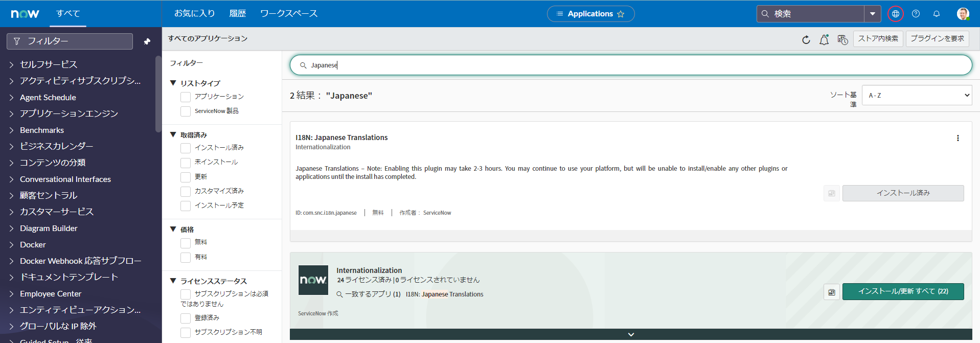Open the help question mark icon
The width and height of the screenshot is (980, 343).
916,14
